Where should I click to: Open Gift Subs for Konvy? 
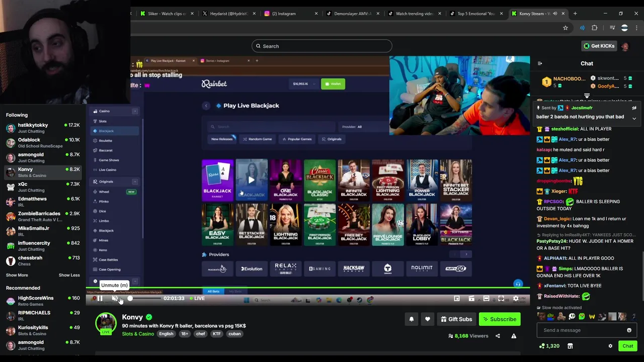click(456, 319)
